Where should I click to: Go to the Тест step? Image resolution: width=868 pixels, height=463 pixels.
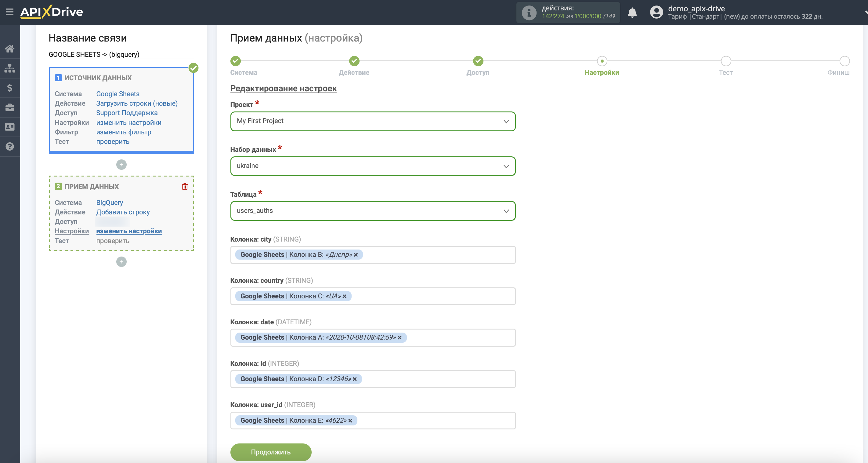(x=725, y=61)
